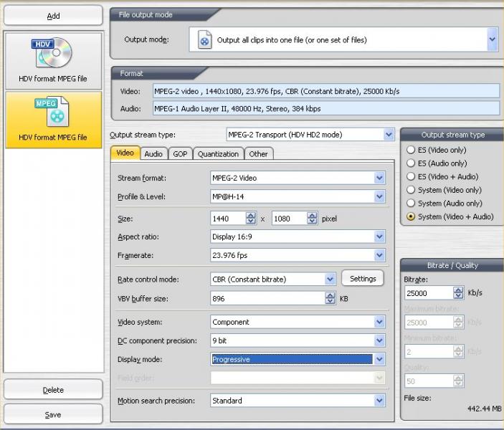Screen dimensions: 504x430
Task: Select ES (Video only) stream type
Action: coord(411,150)
